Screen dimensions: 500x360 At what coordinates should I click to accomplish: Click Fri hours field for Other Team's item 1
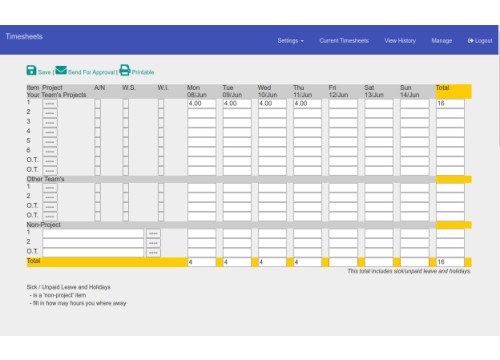[343, 188]
